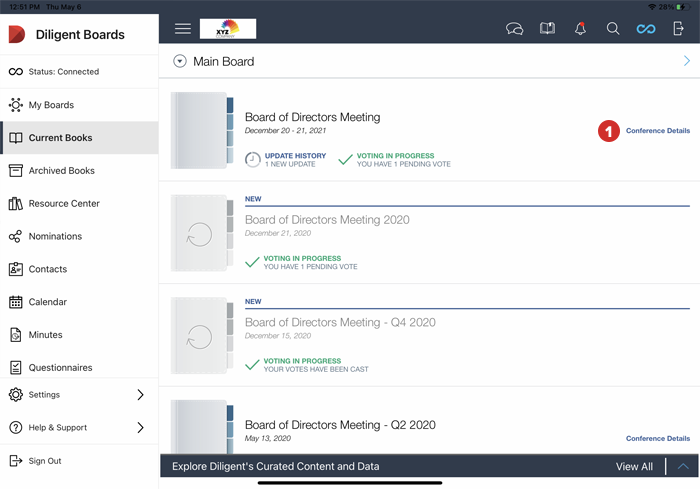Open the hamburger menu icon
The image size is (700, 489).
click(182, 29)
